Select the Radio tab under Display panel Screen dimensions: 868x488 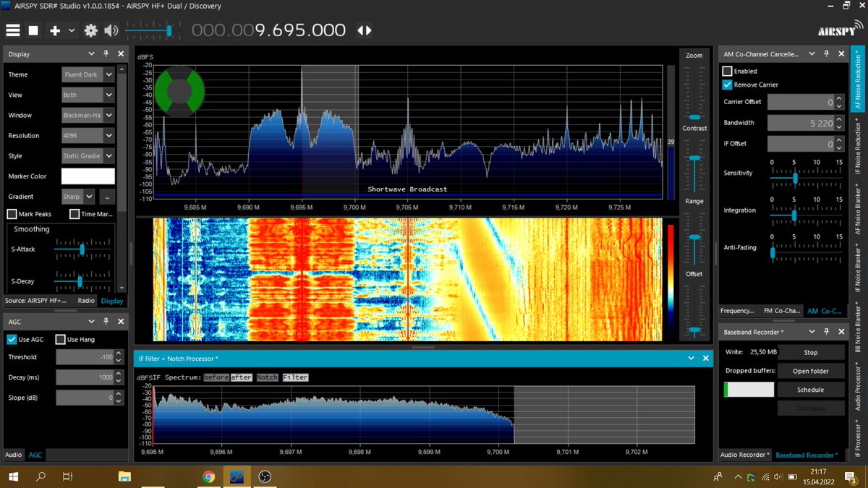[86, 300]
